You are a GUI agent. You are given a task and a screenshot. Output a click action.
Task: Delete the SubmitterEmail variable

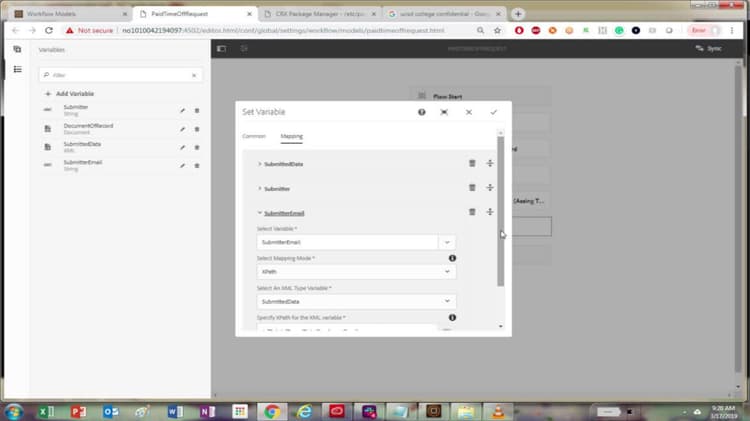coord(197,166)
